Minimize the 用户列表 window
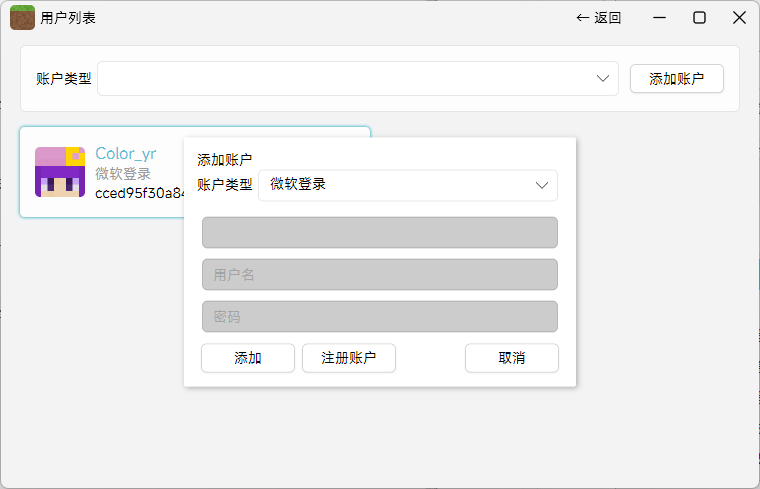 pyautogui.click(x=660, y=18)
